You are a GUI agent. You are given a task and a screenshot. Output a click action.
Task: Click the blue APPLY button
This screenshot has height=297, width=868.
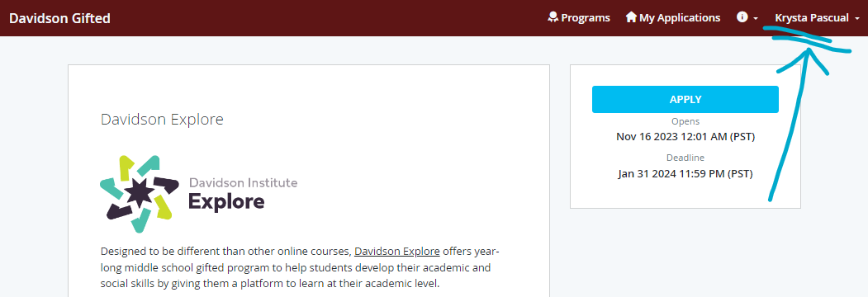[x=685, y=100]
